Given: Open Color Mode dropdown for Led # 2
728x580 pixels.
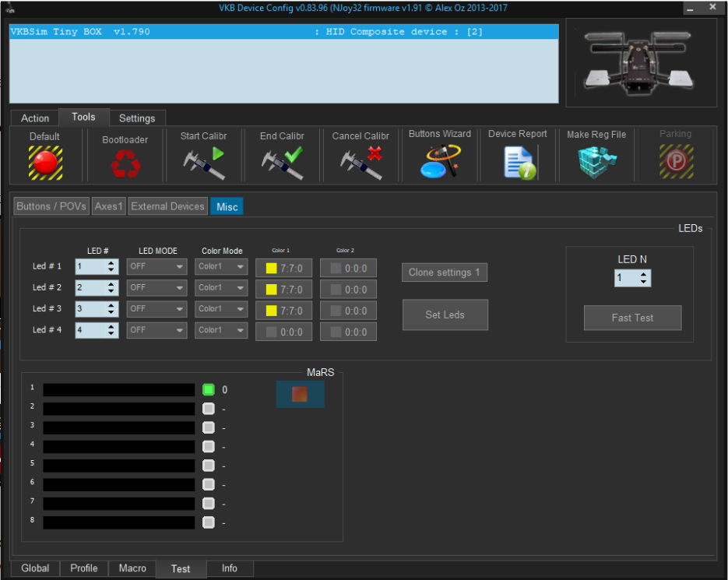Looking at the screenshot, I should pyautogui.click(x=221, y=288).
